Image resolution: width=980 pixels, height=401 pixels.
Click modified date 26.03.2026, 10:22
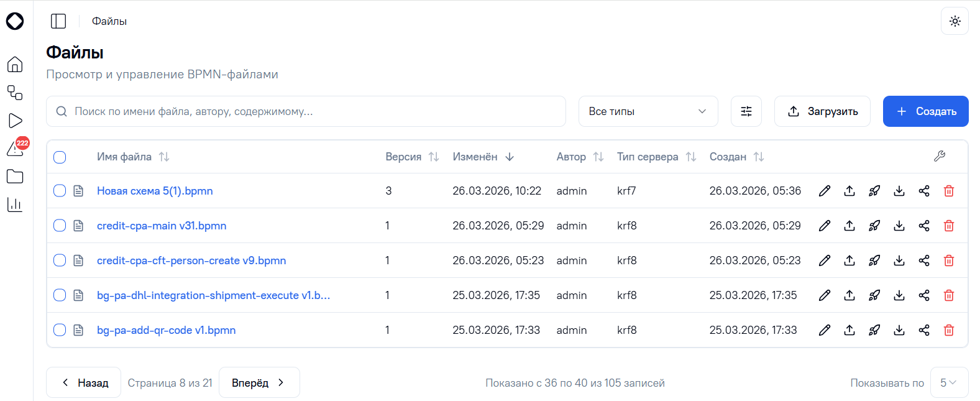coord(497,191)
